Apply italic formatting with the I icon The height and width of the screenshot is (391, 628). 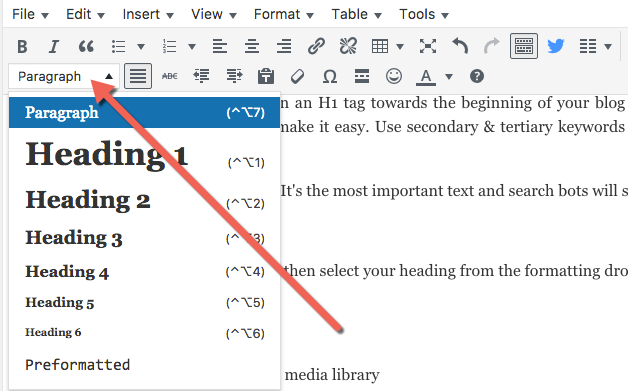(53, 46)
